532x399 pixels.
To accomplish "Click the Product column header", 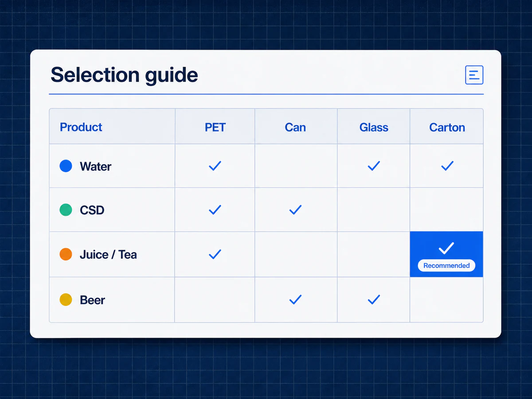I will [81, 127].
